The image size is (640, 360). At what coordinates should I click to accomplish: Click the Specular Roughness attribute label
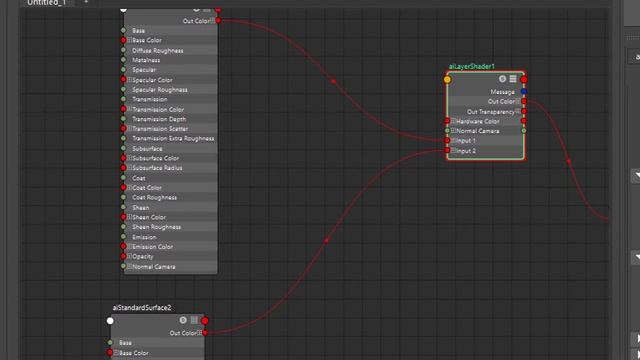[x=160, y=89]
